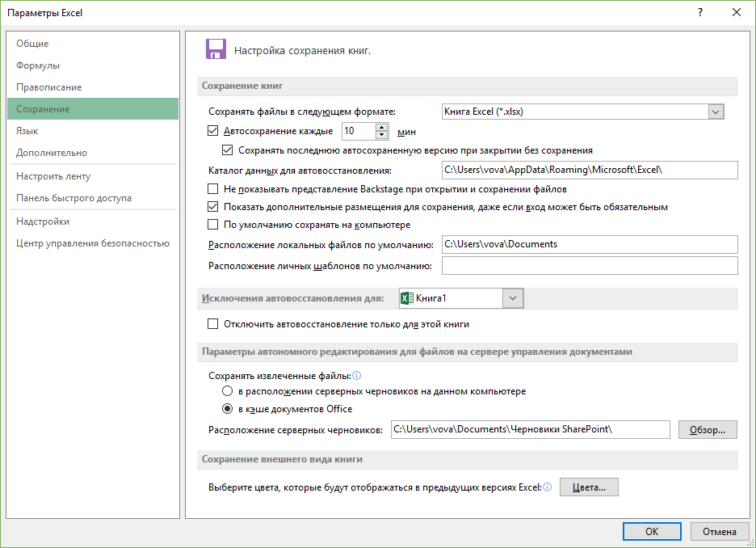Click the info icon beside the colors description
This screenshot has width=756, height=548.
(x=548, y=487)
